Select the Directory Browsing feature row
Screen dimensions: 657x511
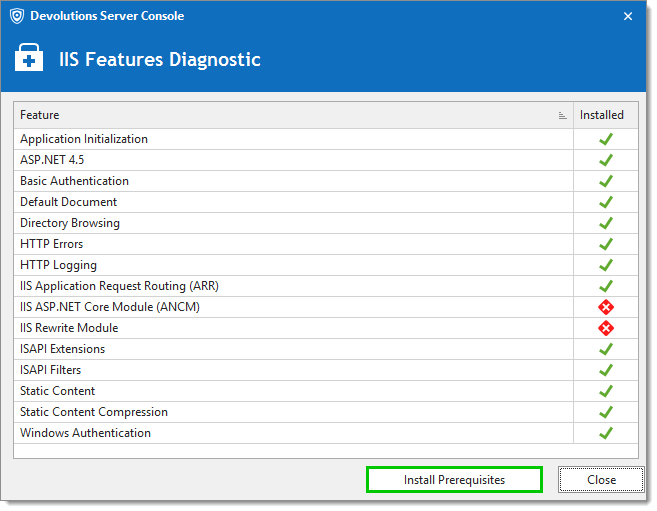[x=326, y=223]
